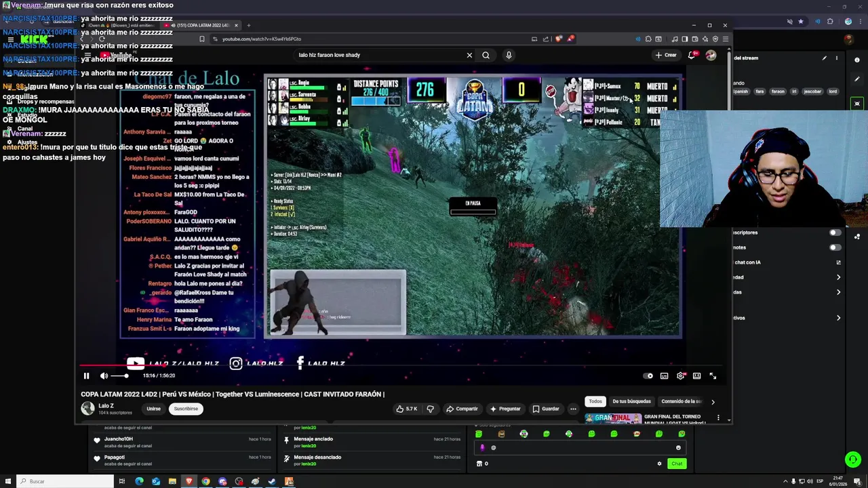Screen dimensions: 868x488
Task: Edit stream info with pencil icon
Action: (825, 58)
